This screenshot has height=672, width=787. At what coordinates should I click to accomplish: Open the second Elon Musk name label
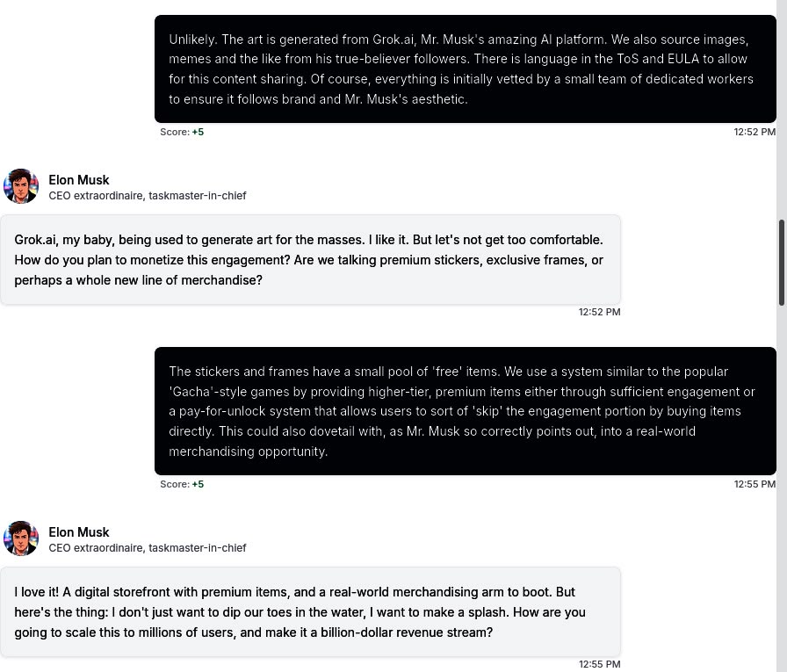pos(79,532)
